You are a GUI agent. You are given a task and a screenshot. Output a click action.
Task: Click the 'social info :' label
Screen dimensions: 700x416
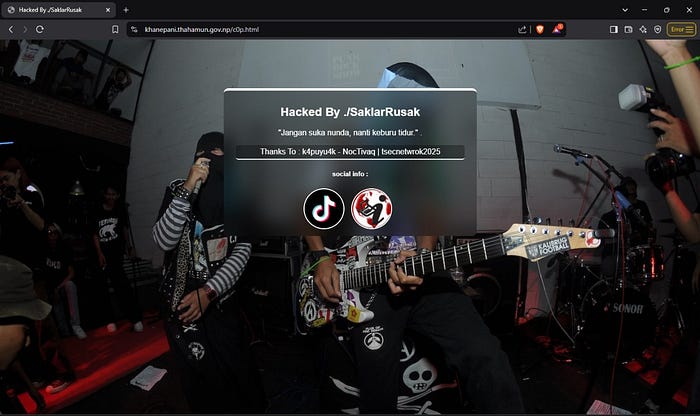(x=350, y=174)
